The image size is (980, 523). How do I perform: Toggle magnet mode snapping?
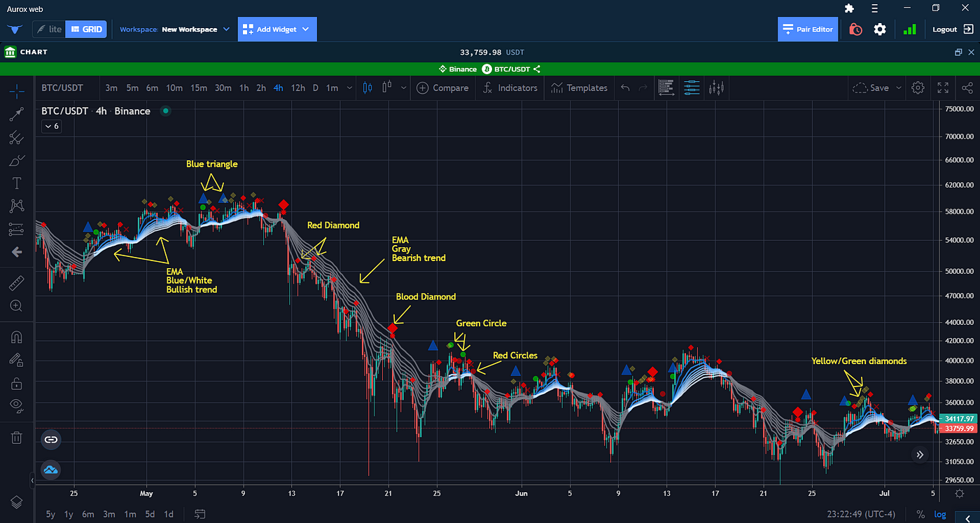click(17, 337)
